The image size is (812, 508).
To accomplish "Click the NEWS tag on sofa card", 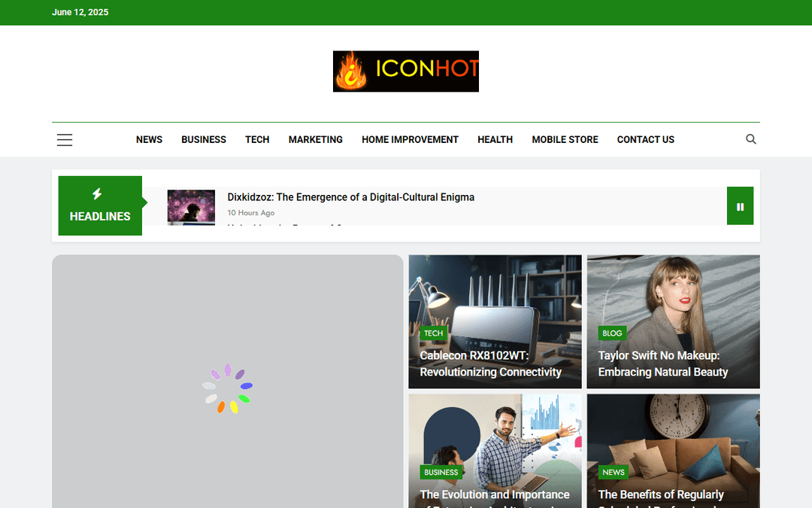I will click(x=614, y=472).
